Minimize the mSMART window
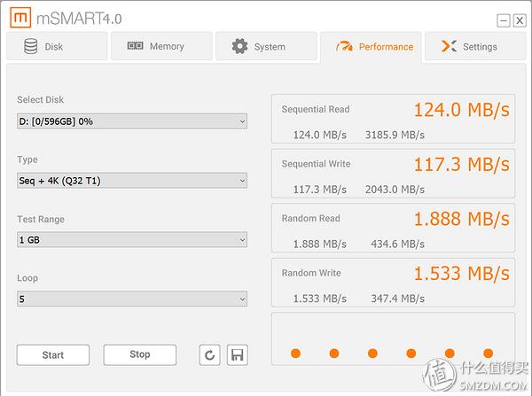Image resolution: width=532 pixels, height=396 pixels. 504,20
